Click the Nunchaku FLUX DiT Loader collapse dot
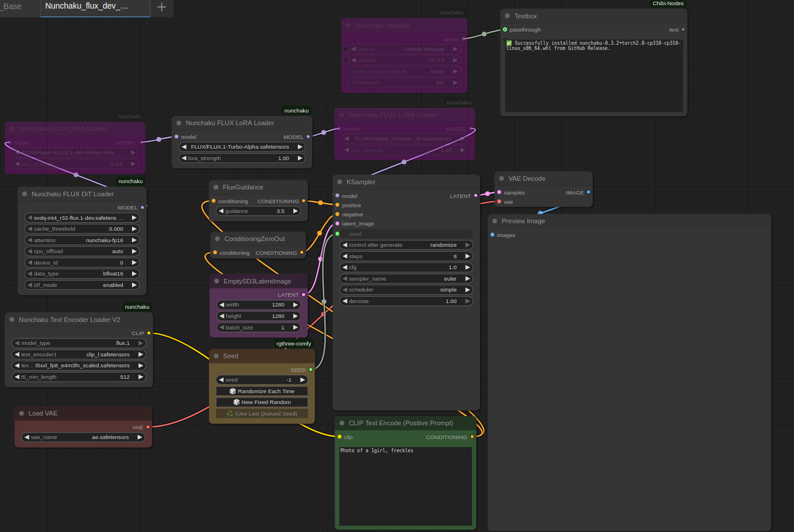The height and width of the screenshot is (532, 794). pos(25,194)
